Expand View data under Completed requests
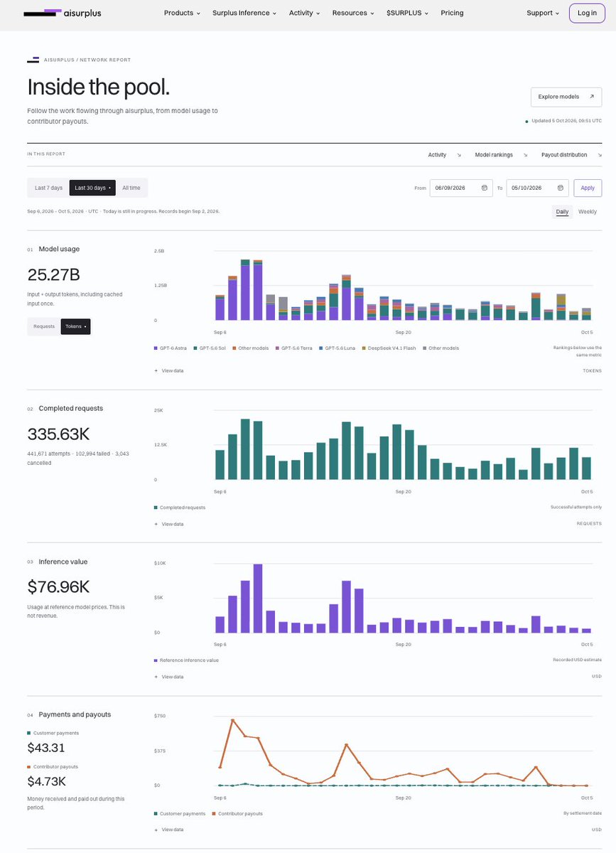The height and width of the screenshot is (853, 616). 168,524
